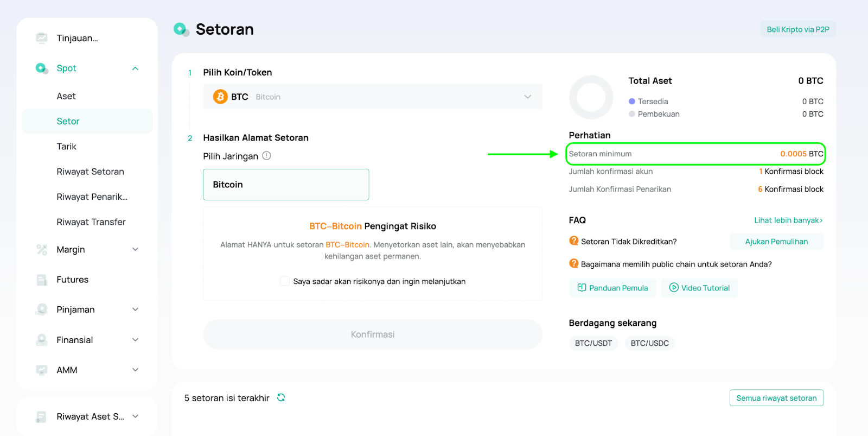Open the Panduan Pemula guide

[612, 288]
